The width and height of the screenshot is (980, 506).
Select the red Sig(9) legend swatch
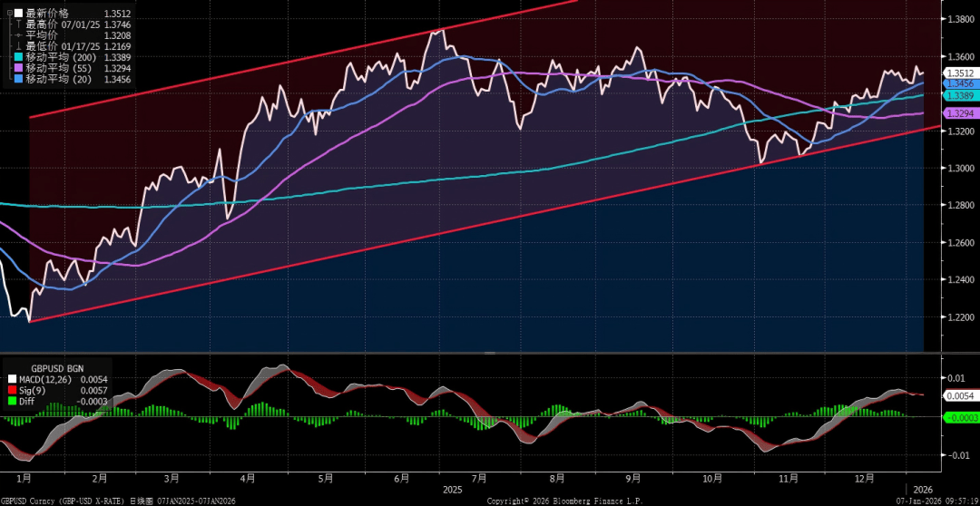[x=12, y=391]
